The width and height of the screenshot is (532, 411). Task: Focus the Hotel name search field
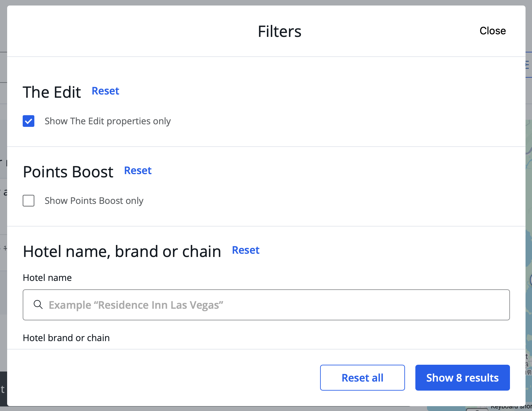[266, 305]
